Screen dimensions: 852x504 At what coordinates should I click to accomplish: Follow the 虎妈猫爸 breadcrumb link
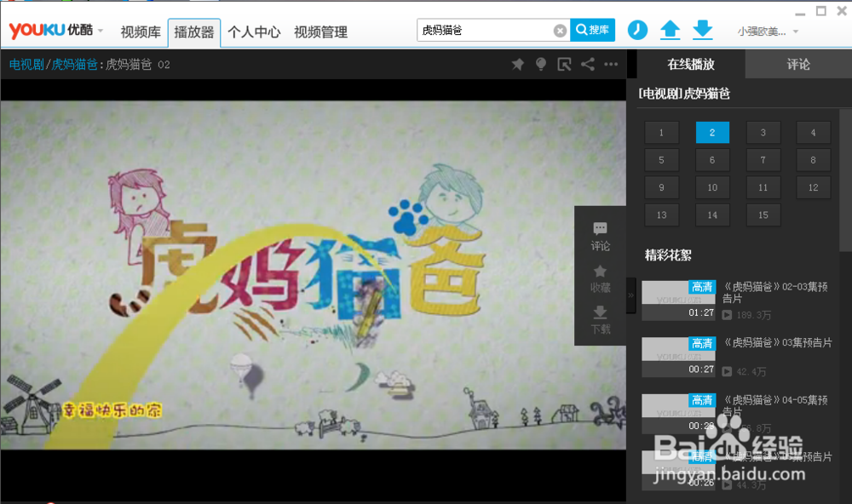pos(74,65)
